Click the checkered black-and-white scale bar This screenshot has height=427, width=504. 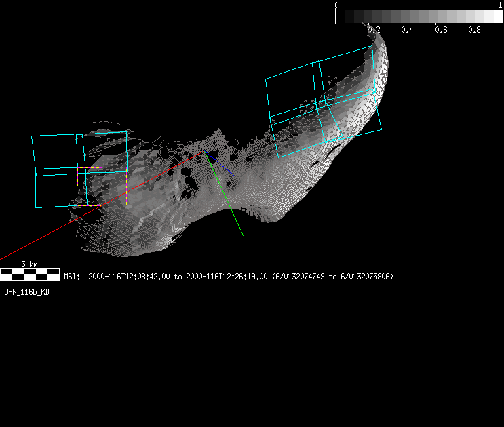point(29,274)
